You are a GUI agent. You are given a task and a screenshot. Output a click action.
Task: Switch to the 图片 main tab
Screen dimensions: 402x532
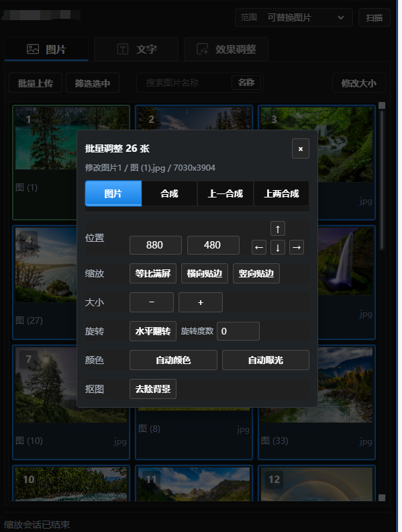[x=46, y=50]
